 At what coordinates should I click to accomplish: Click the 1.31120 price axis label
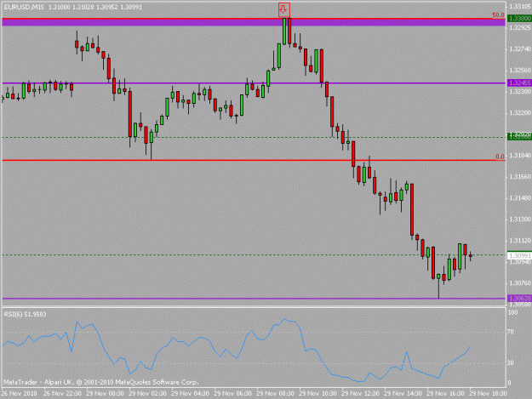pyautogui.click(x=520, y=241)
